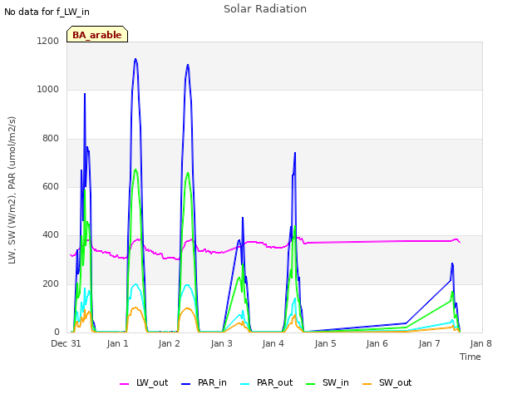Click the Jan 8 x-axis label
532x399 pixels.
click(480, 343)
